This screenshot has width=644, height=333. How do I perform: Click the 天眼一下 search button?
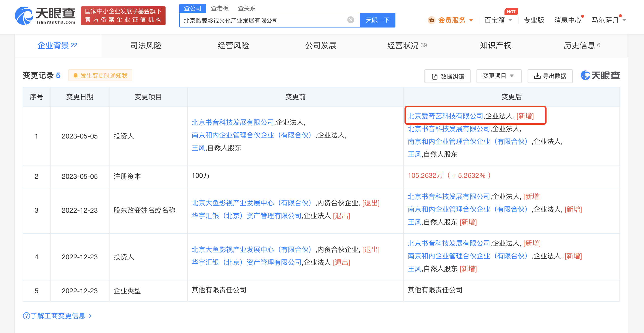tap(378, 20)
